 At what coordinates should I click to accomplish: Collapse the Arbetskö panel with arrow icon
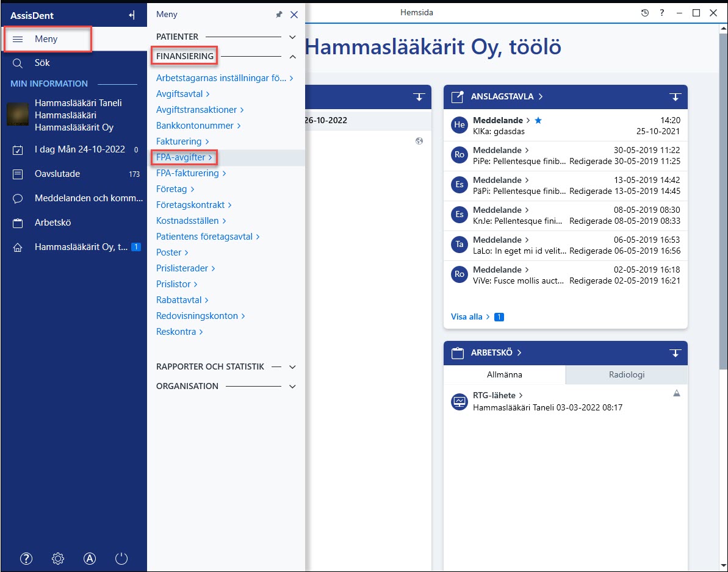pyautogui.click(x=675, y=353)
